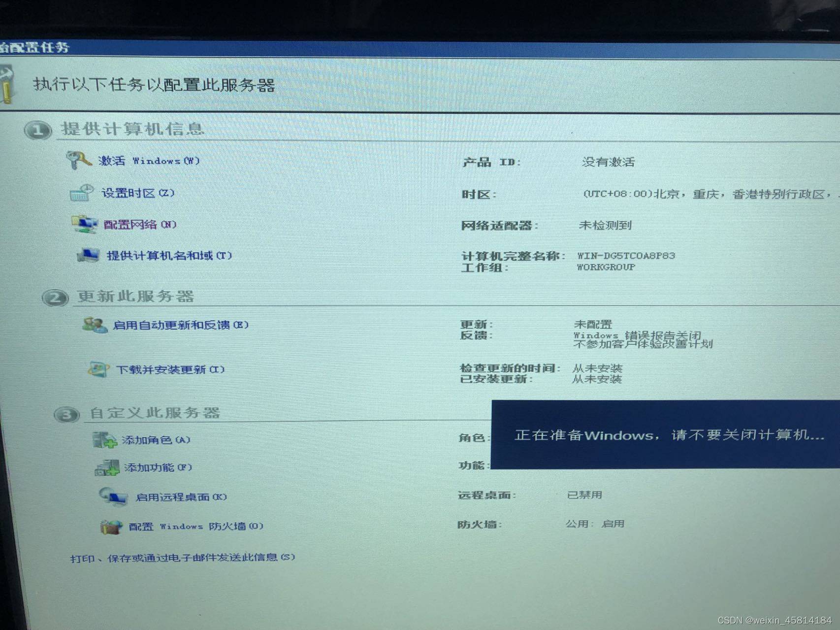This screenshot has height=630, width=840.
Task: Open the 配置网络 (N) text link
Action: 140,225
